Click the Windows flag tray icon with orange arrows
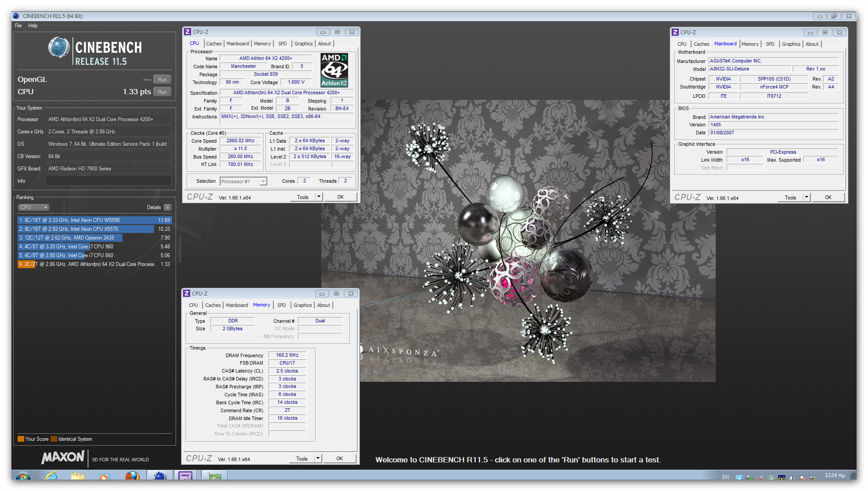 tap(771, 477)
